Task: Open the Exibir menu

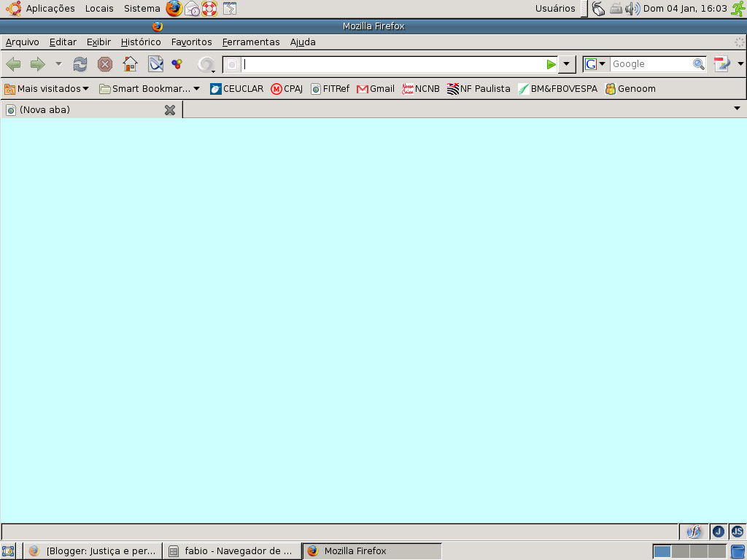Action: coord(98,42)
